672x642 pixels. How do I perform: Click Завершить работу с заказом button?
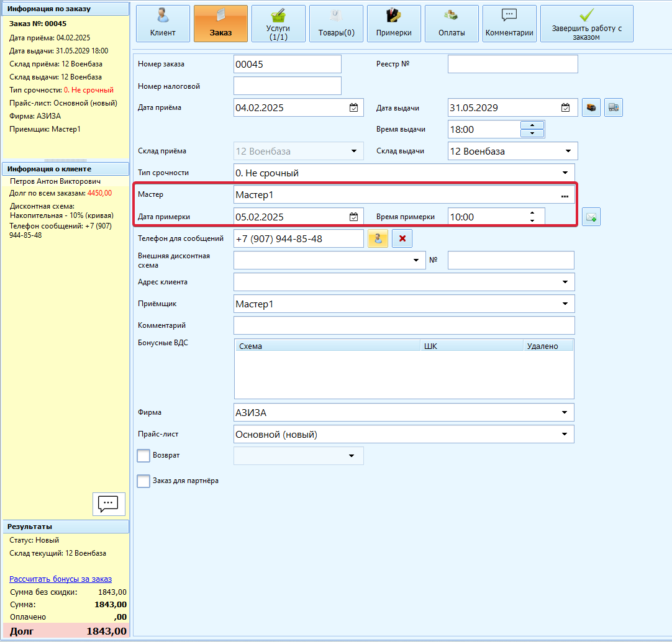point(586,24)
